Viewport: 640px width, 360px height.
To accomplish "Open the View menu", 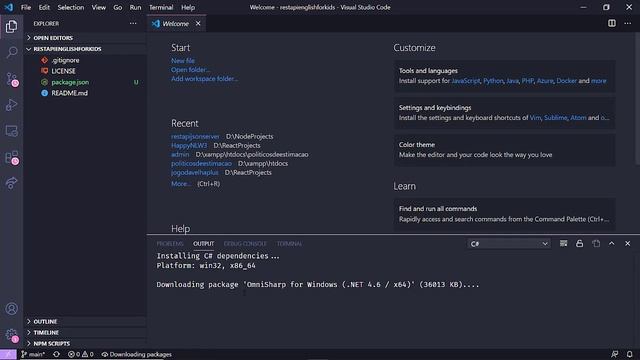I will pyautogui.click(x=98, y=7).
